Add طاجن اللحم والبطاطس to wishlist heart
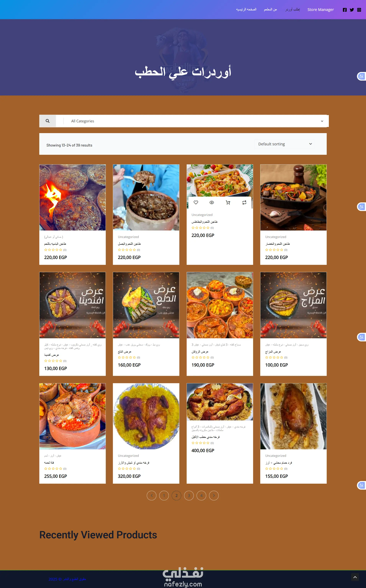Viewport: 366px width, 588px height. (x=196, y=202)
